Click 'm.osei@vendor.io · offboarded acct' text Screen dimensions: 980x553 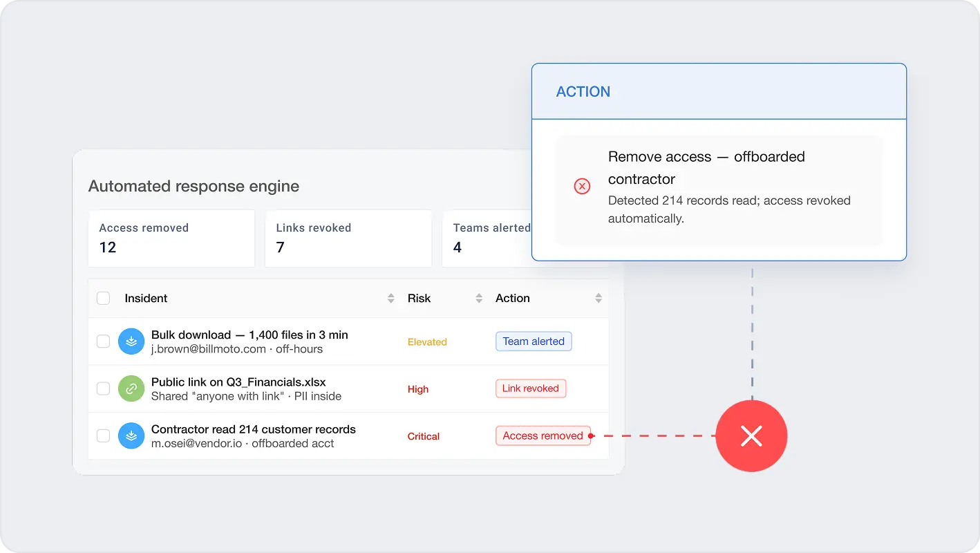click(x=243, y=443)
